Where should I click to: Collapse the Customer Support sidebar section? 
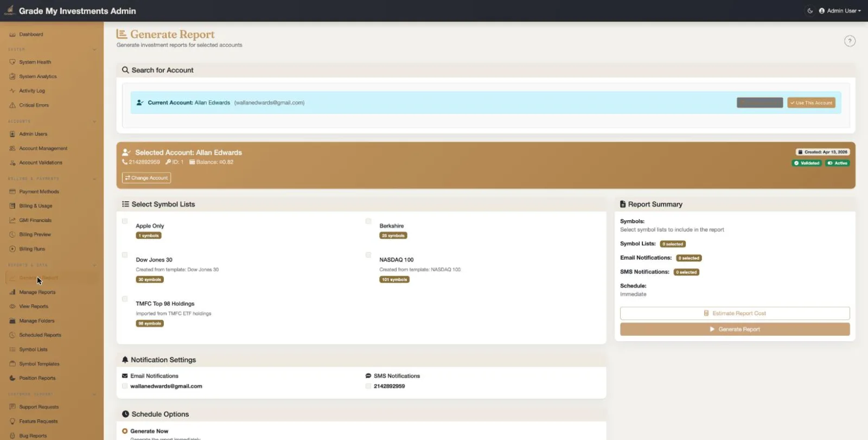pos(94,394)
